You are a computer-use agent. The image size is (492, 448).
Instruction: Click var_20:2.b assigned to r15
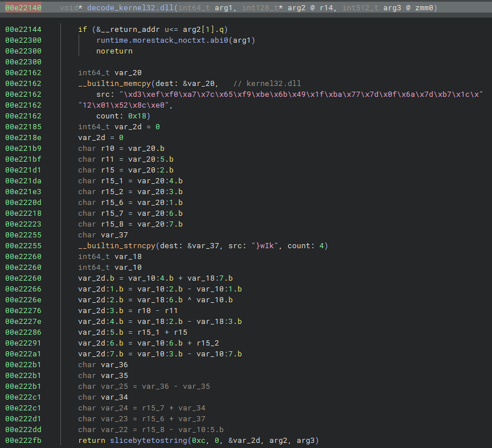click(x=150, y=170)
